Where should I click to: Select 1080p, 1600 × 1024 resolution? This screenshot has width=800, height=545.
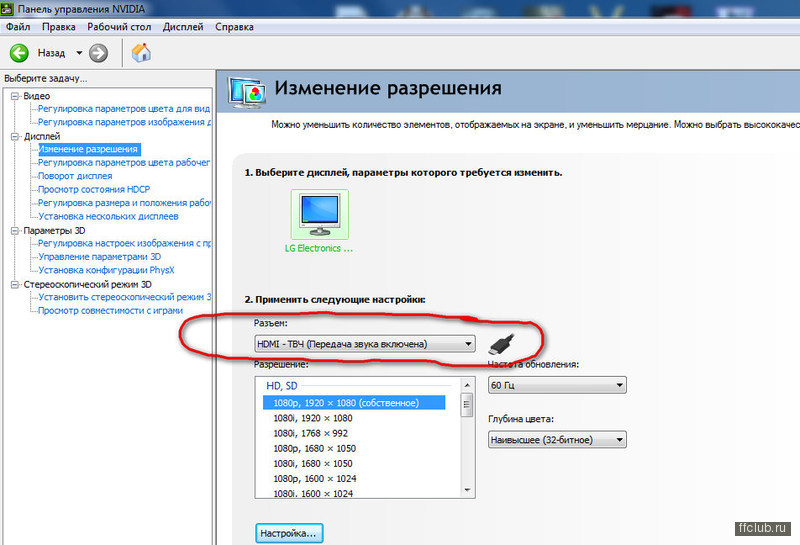pos(314,479)
